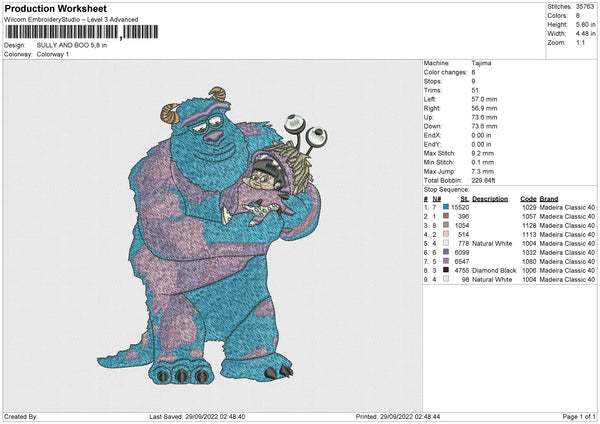600x424 pixels.
Task: Click the barcode under the worksheet title
Action: coord(81,32)
